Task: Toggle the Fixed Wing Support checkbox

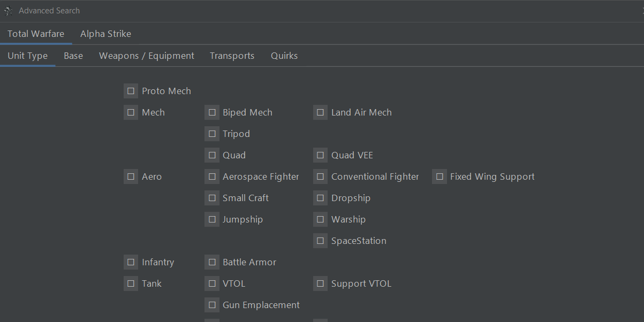Action: click(x=440, y=177)
